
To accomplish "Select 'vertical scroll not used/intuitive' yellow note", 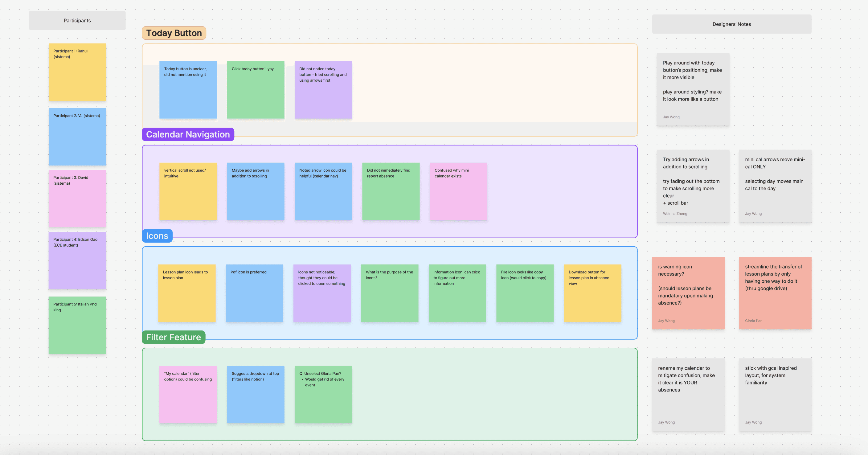I will (x=188, y=191).
